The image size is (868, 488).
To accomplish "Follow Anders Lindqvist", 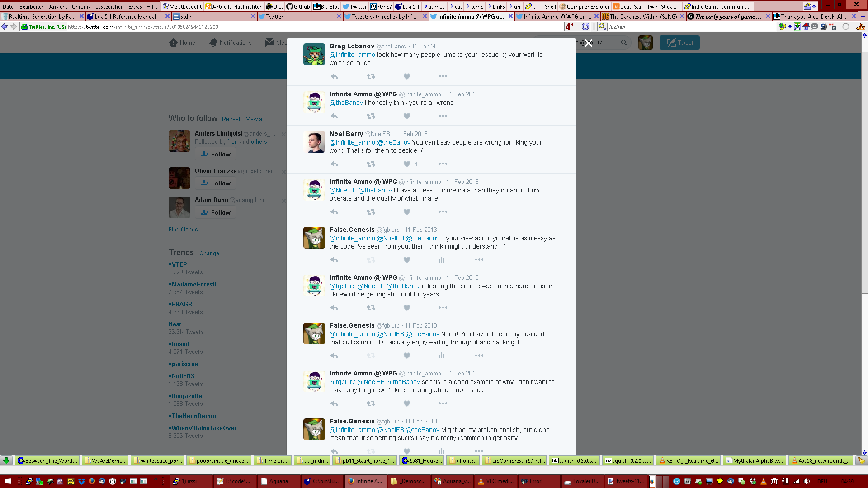I will (x=216, y=154).
